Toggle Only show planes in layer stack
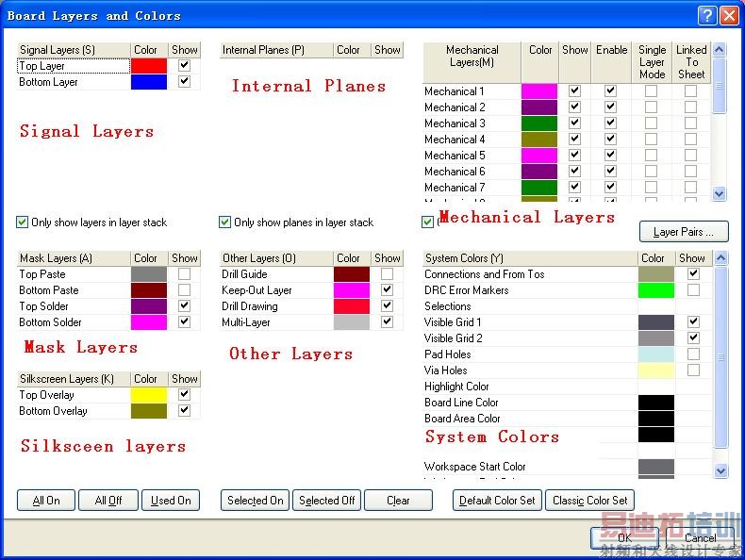This screenshot has width=745, height=560. click(x=224, y=222)
